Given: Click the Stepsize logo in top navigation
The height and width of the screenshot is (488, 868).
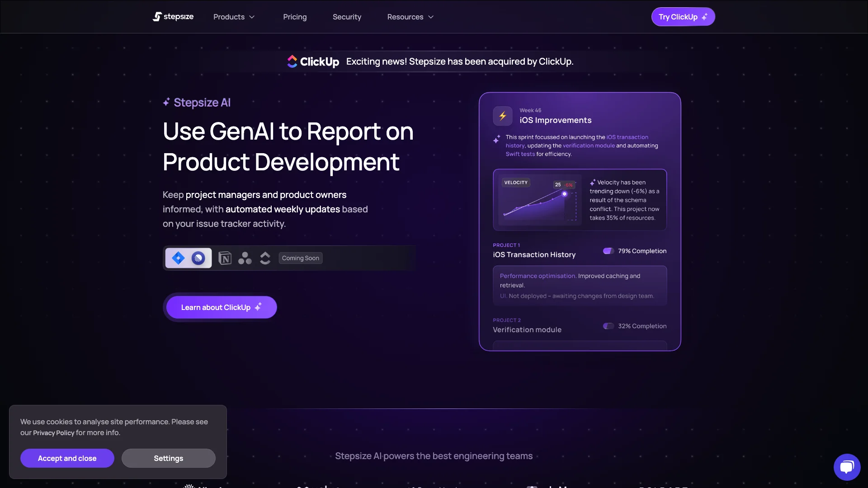Looking at the screenshot, I should coord(172,16).
